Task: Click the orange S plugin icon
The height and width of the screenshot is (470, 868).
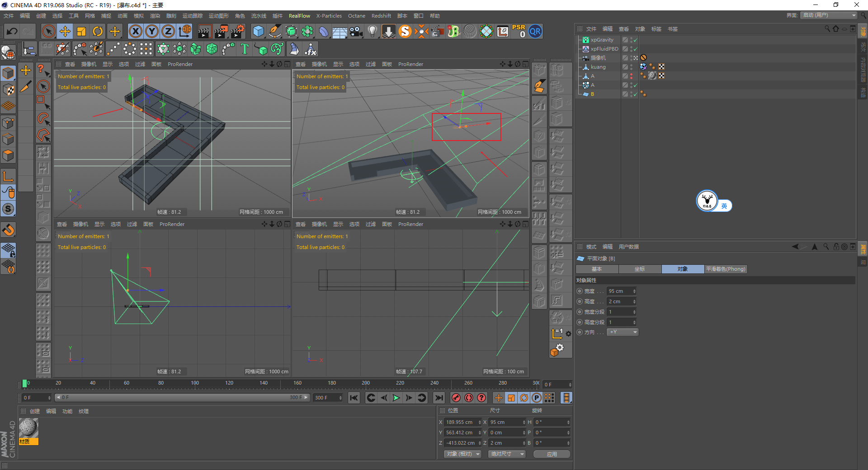Action: click(405, 31)
